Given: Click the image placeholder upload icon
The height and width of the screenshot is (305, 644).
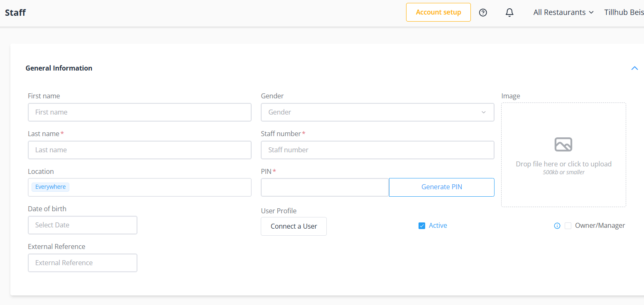Looking at the screenshot, I should 563,144.
